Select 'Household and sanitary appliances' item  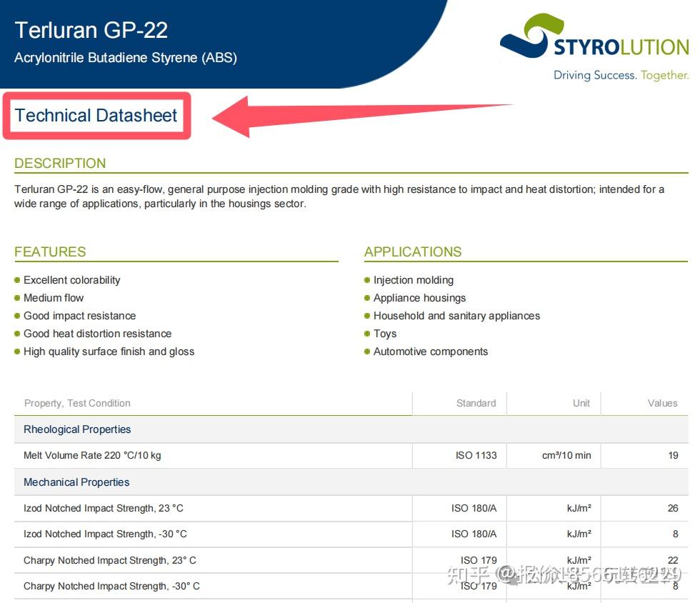pyautogui.click(x=456, y=316)
